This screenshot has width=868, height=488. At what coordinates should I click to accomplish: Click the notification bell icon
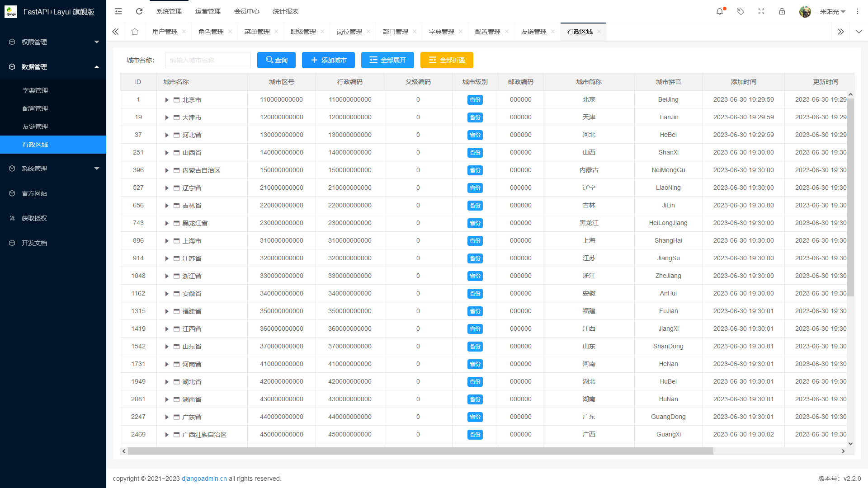pos(719,11)
